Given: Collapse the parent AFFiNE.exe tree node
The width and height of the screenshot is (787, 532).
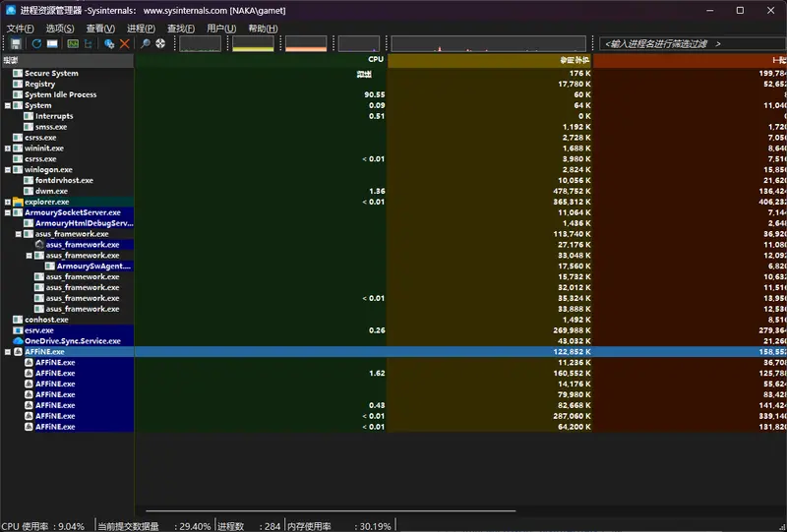Looking at the screenshot, I should 8,351.
